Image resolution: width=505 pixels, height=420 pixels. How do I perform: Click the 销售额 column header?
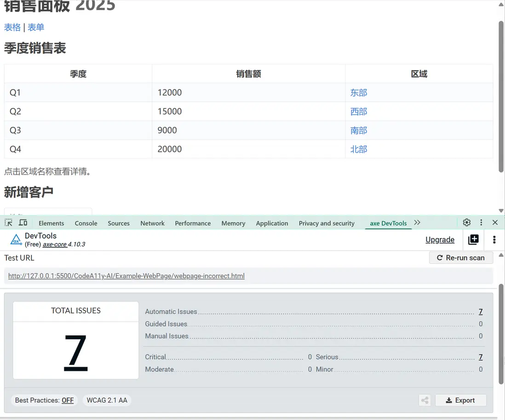[248, 74]
